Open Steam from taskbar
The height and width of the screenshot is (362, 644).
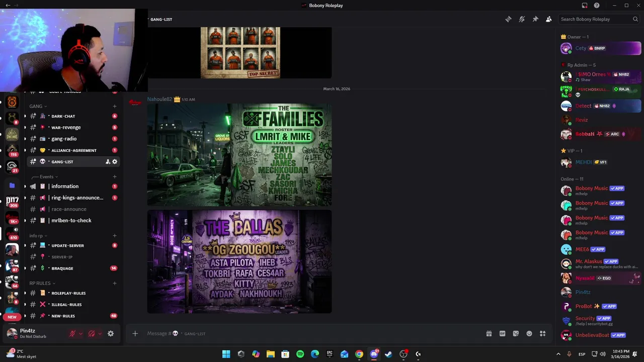[388, 354]
